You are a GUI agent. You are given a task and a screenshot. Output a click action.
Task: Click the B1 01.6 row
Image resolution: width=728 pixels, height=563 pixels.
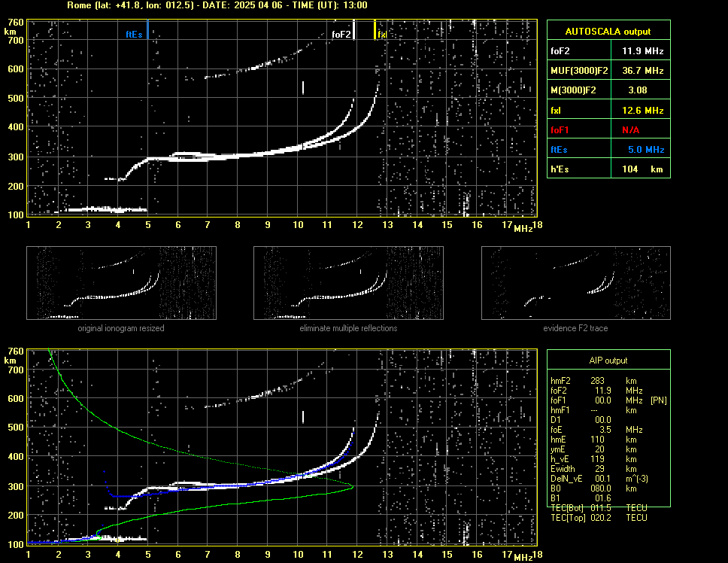pos(581,498)
